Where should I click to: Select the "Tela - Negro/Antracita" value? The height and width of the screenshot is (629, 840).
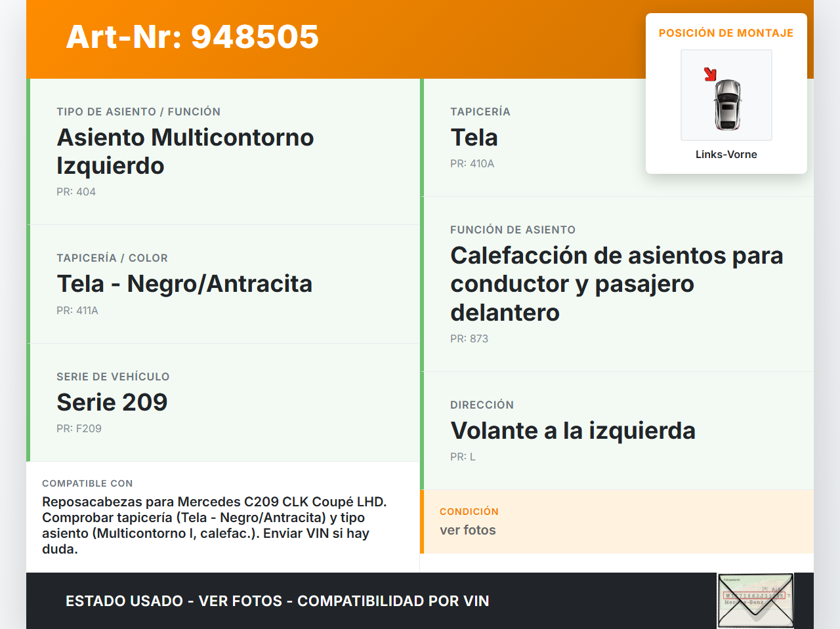(x=184, y=284)
